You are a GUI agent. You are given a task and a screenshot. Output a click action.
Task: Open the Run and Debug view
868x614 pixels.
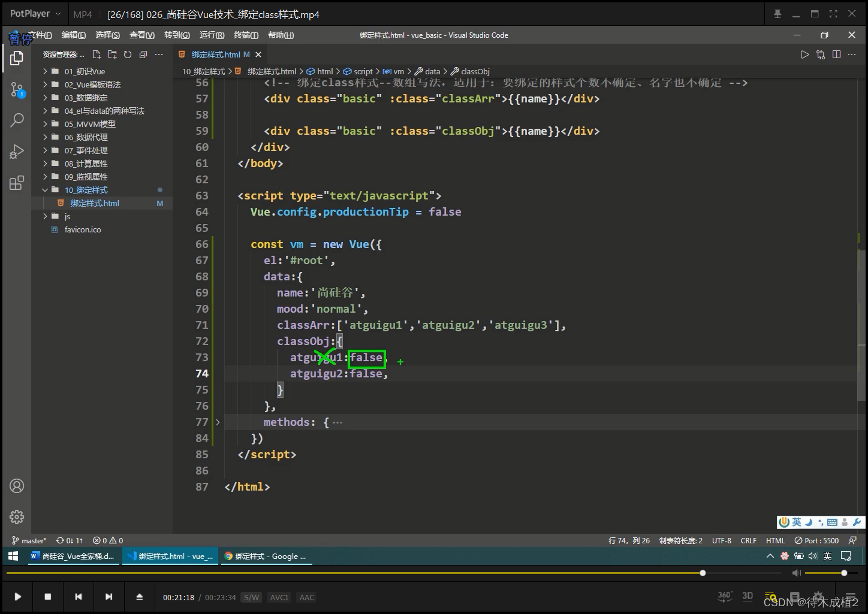17,152
